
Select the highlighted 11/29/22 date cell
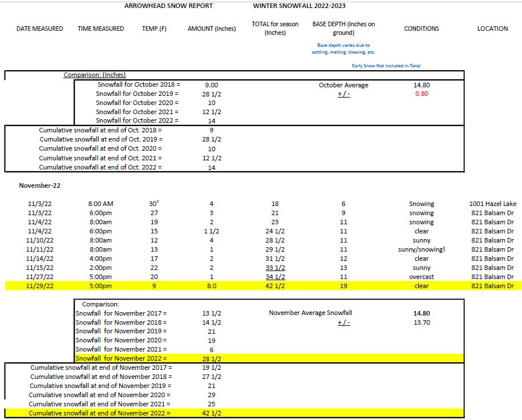(39, 286)
